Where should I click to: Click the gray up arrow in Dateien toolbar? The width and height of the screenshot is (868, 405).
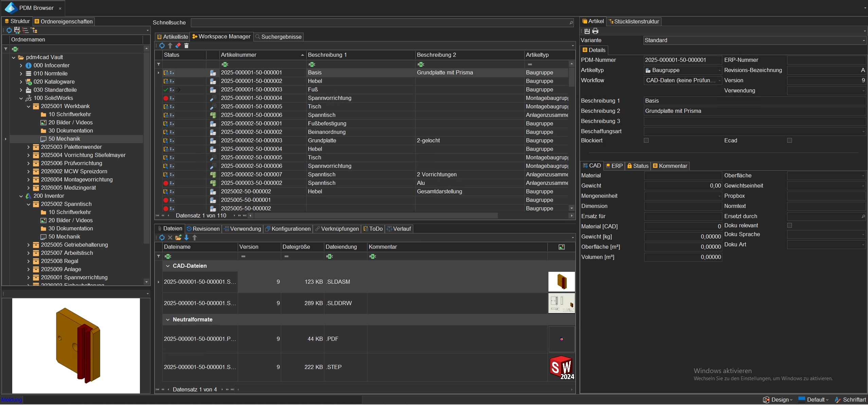(195, 237)
